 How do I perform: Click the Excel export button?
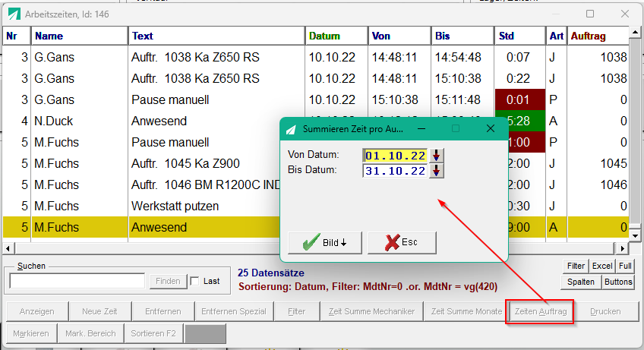tap(602, 266)
